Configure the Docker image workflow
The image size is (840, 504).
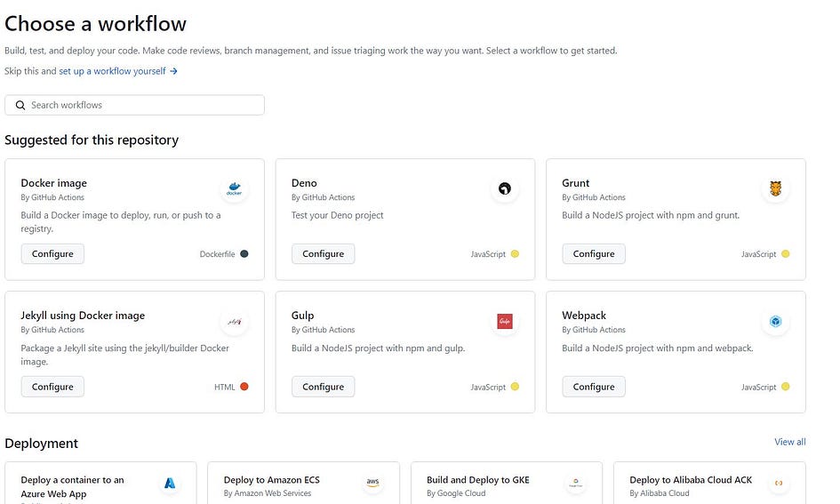[52, 254]
